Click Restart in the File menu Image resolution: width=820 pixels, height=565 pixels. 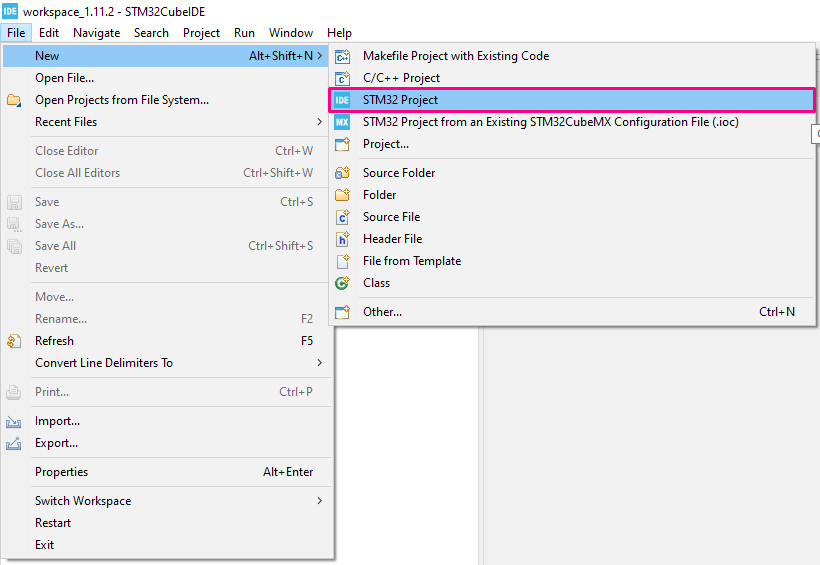53,523
